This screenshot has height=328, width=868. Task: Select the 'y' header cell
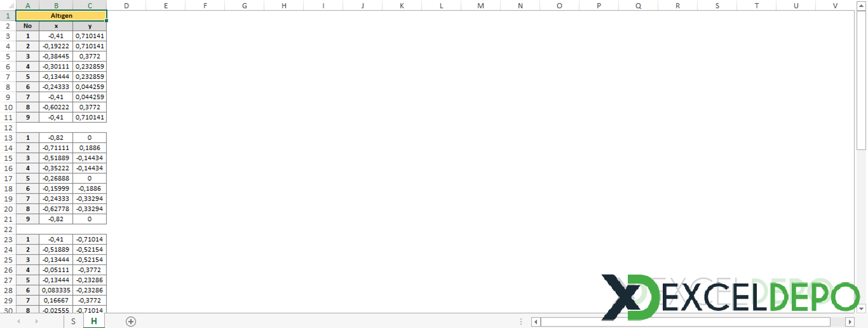click(90, 25)
